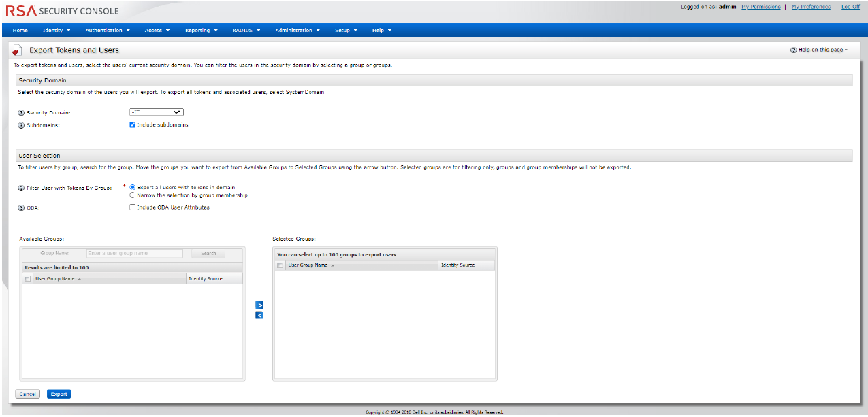
Task: Click help icon beside Security Domain label
Action: click(x=21, y=112)
